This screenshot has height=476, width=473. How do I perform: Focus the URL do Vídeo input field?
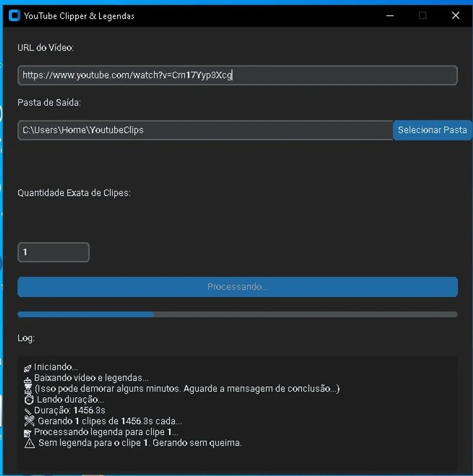point(237,75)
